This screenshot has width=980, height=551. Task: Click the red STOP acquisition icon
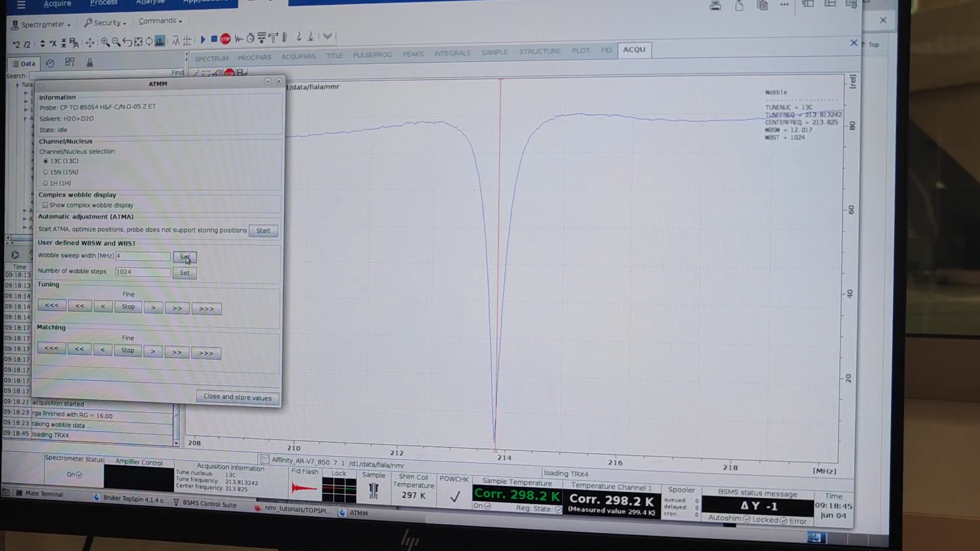tap(225, 39)
